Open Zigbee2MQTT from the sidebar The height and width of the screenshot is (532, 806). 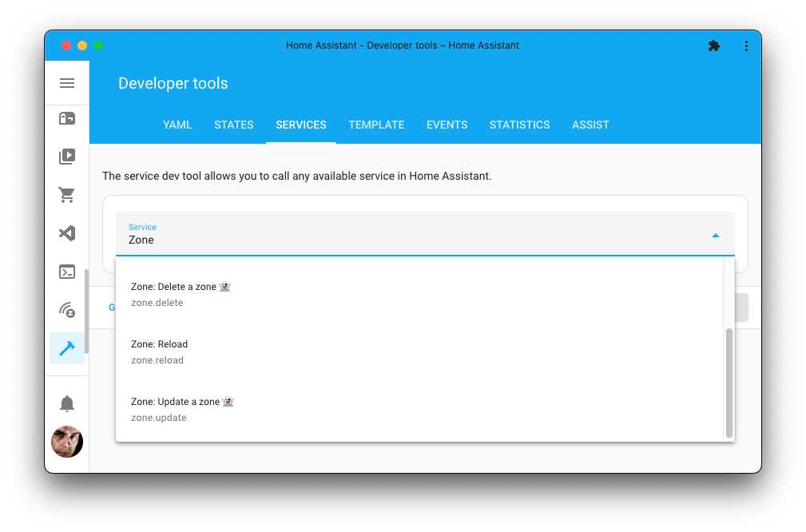pos(67,310)
